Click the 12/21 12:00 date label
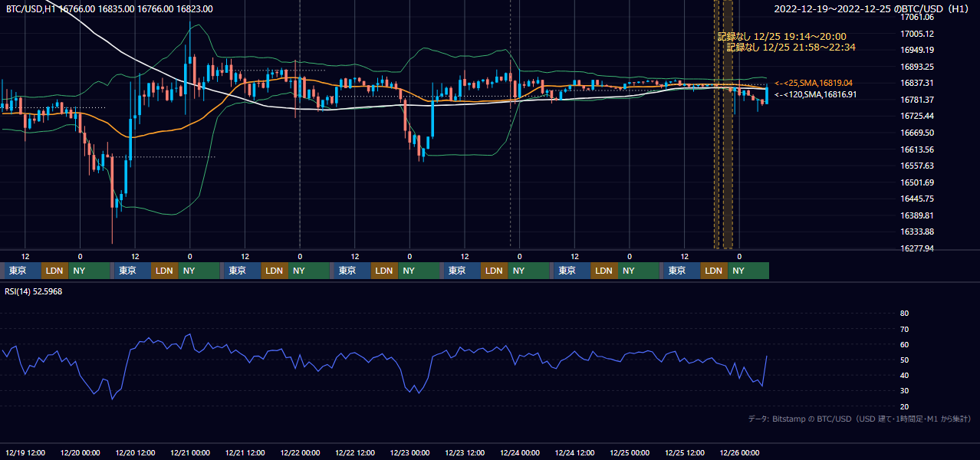The width and height of the screenshot is (980, 460). coord(245,452)
